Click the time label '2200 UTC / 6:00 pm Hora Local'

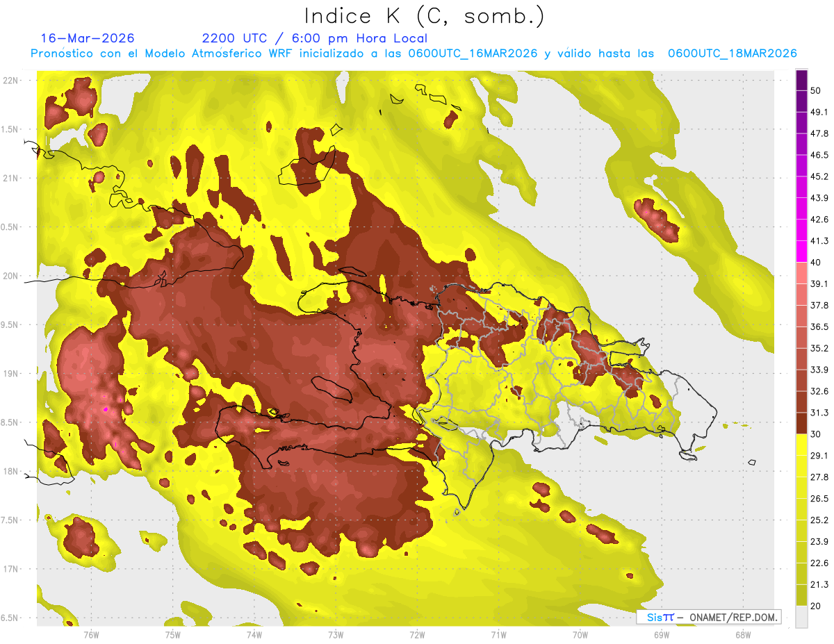tap(314, 38)
